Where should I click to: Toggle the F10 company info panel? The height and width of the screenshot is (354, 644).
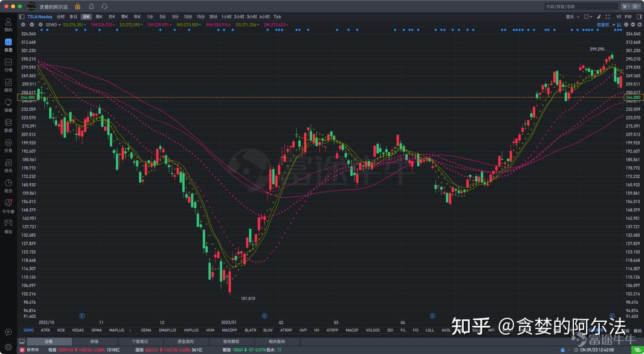(x=628, y=17)
